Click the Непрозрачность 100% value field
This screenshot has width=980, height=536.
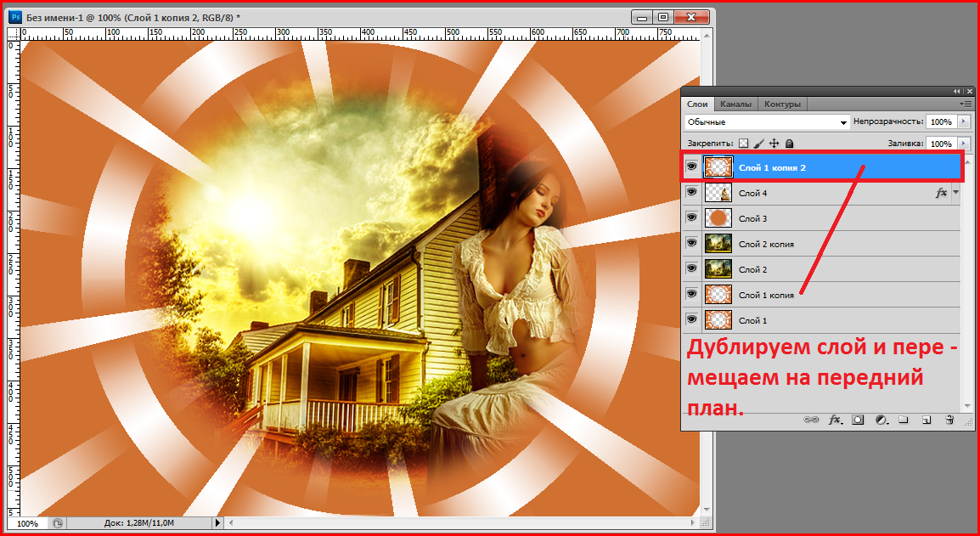[x=941, y=122]
